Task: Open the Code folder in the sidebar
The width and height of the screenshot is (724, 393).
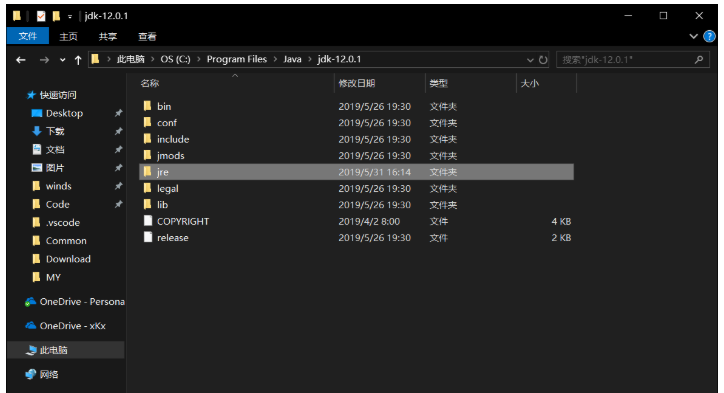Action: coord(58,204)
